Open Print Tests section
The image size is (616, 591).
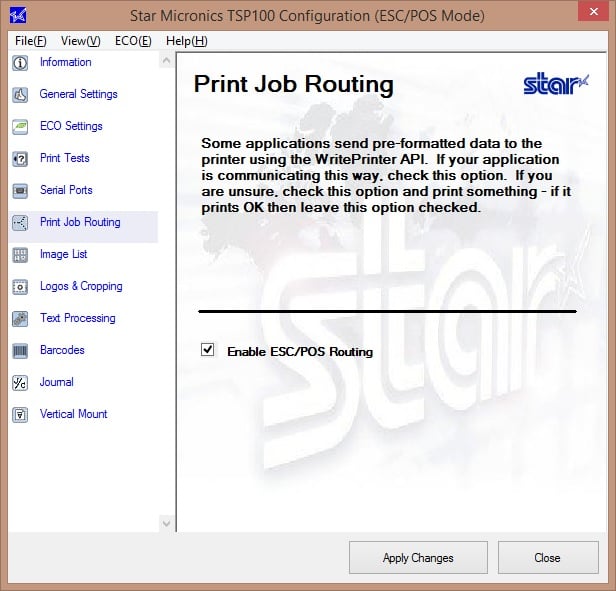click(65, 158)
